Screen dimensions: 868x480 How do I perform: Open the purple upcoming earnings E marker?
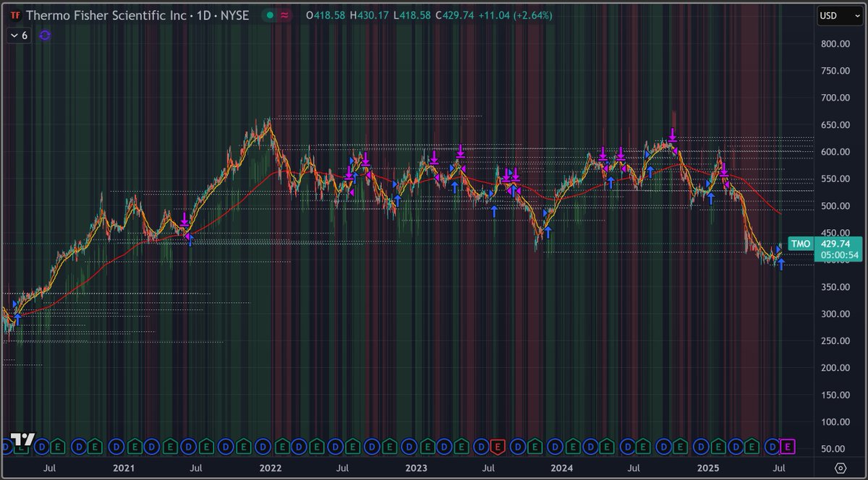coord(788,445)
